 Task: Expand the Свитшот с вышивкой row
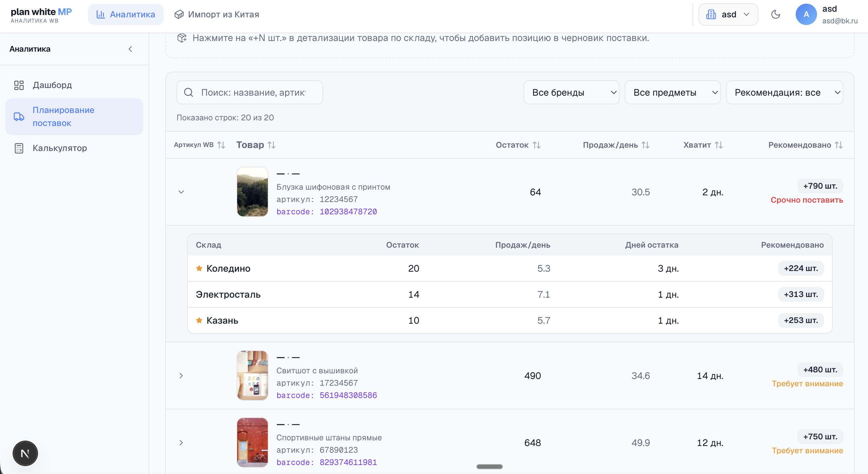tap(181, 376)
